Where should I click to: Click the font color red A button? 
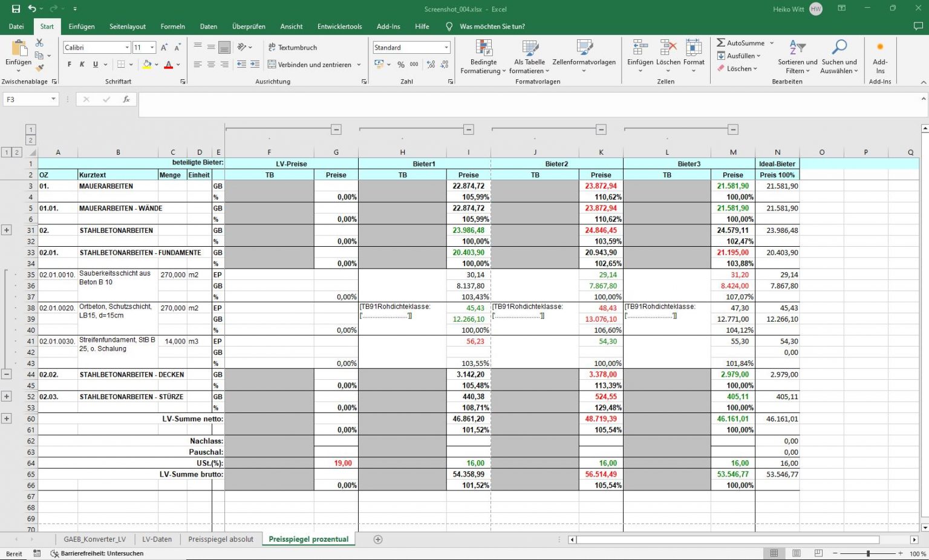coord(168,65)
